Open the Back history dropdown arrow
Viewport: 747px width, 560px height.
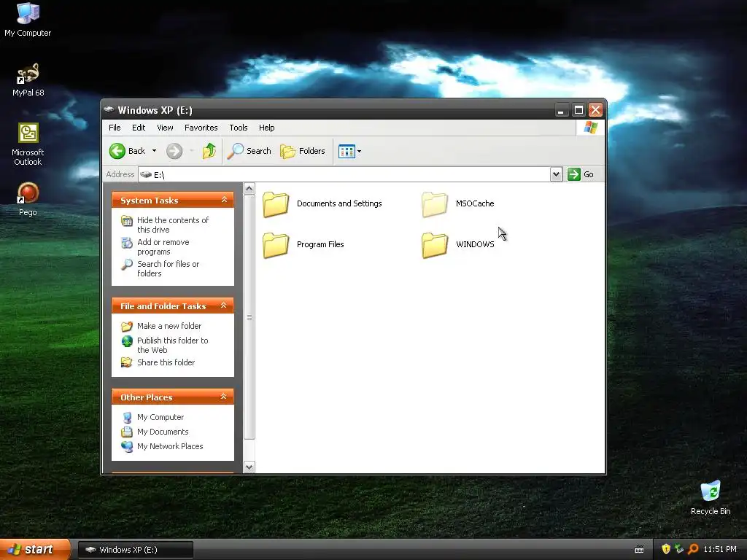pyautogui.click(x=155, y=151)
